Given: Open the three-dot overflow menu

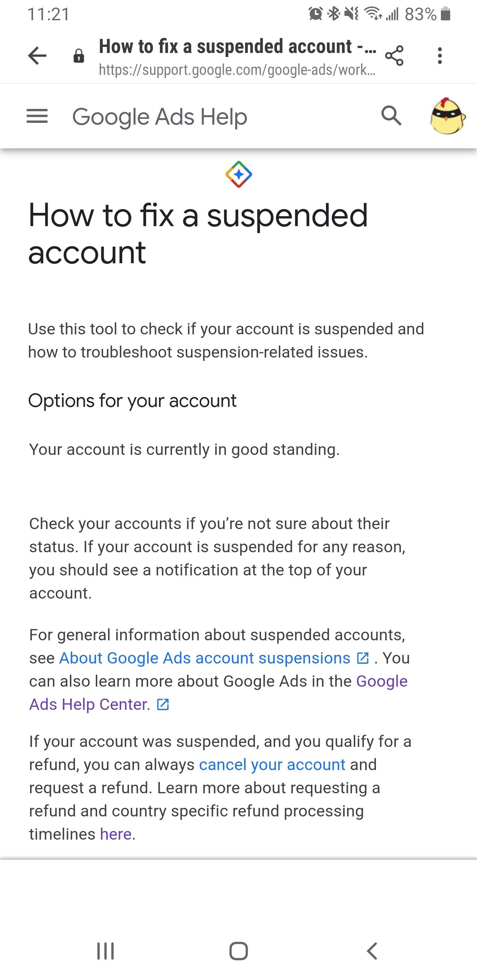Looking at the screenshot, I should pyautogui.click(x=440, y=56).
